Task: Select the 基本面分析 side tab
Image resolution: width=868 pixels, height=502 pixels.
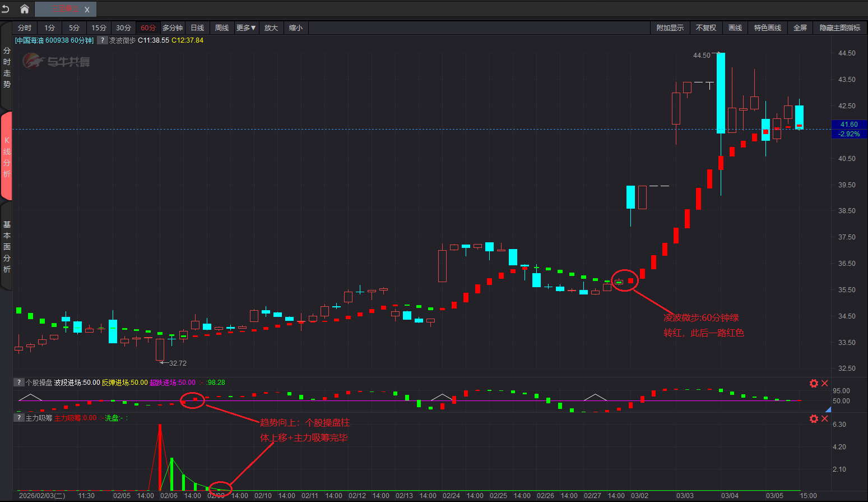Action: tap(7, 247)
